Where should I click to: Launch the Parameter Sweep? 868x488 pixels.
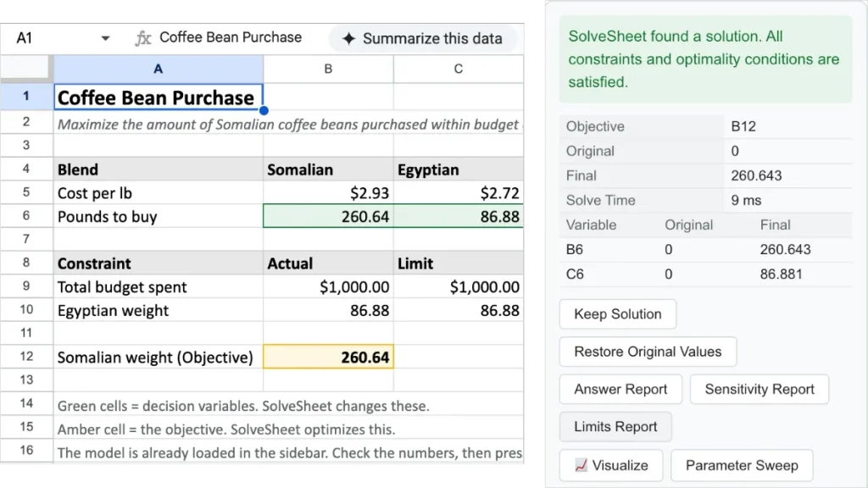[742, 465]
